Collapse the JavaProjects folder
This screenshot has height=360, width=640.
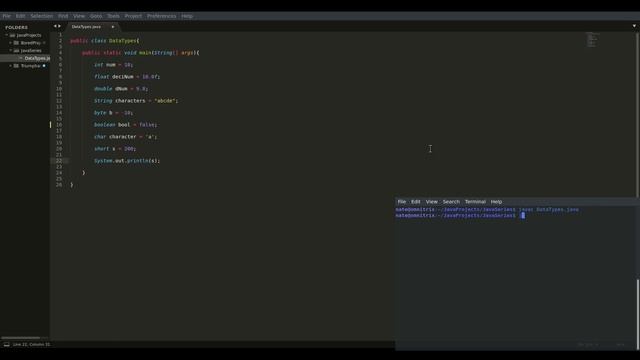click(x=7, y=35)
